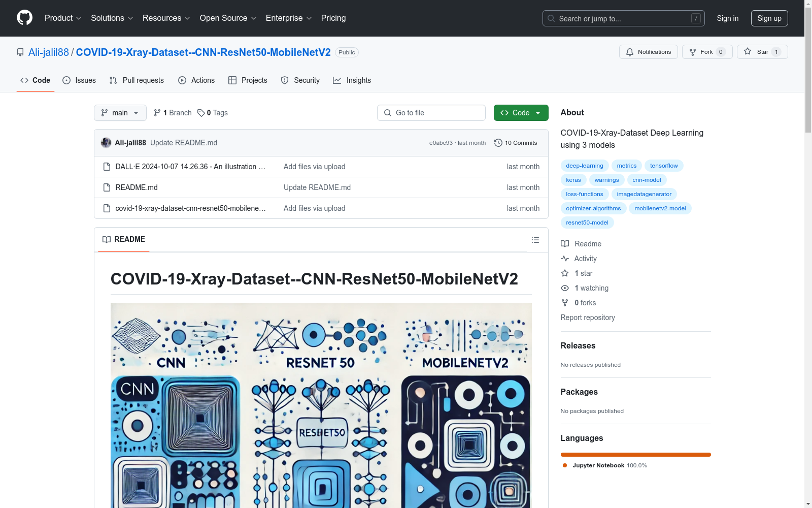Switch to the Pull requests tab
Screen dimensions: 812x508
pyautogui.click(x=137, y=80)
